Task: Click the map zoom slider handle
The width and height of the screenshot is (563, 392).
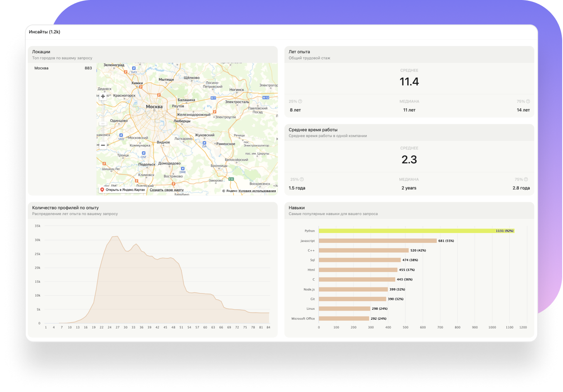Action: [103, 123]
